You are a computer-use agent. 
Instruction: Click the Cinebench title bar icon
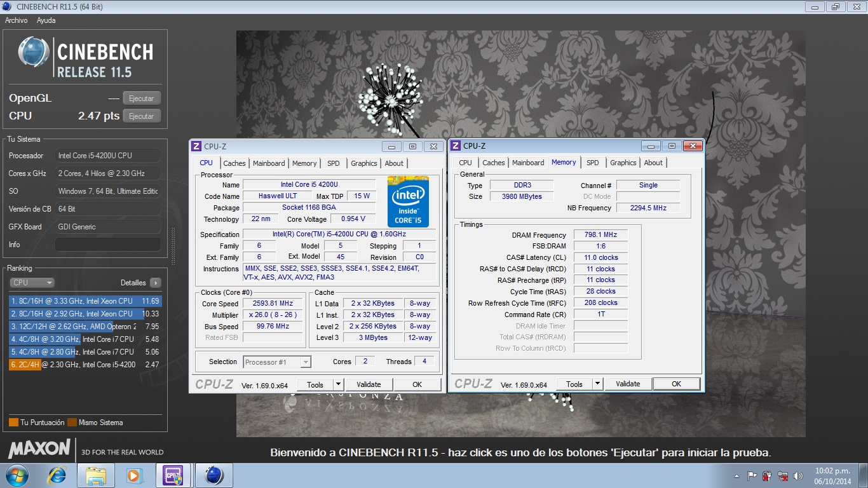[x=8, y=7]
